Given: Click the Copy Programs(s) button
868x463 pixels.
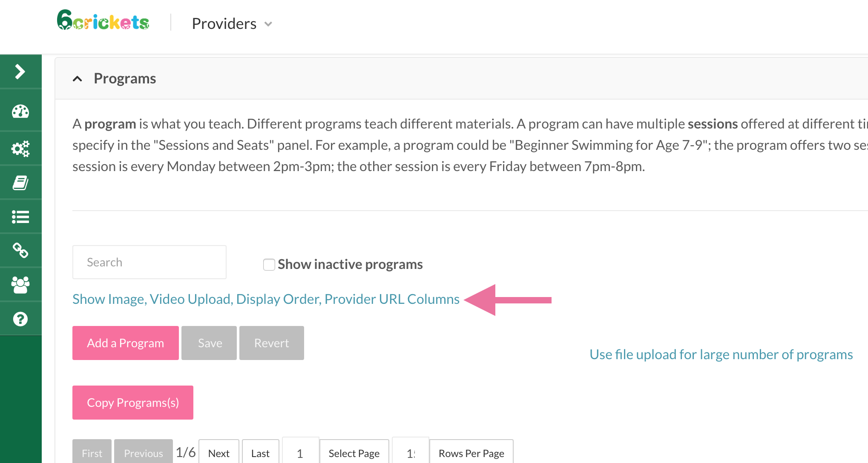Looking at the screenshot, I should pos(132,403).
